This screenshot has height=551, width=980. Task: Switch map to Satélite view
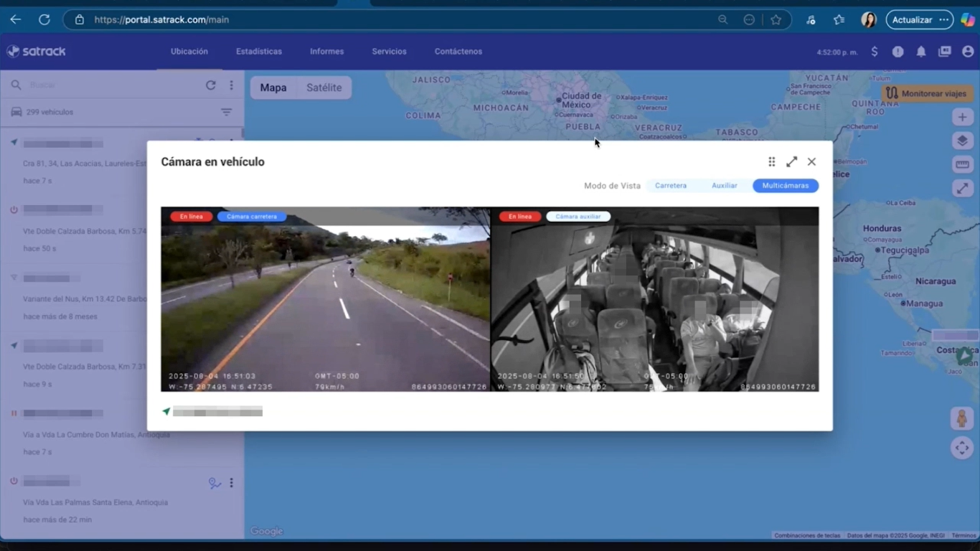point(324,88)
